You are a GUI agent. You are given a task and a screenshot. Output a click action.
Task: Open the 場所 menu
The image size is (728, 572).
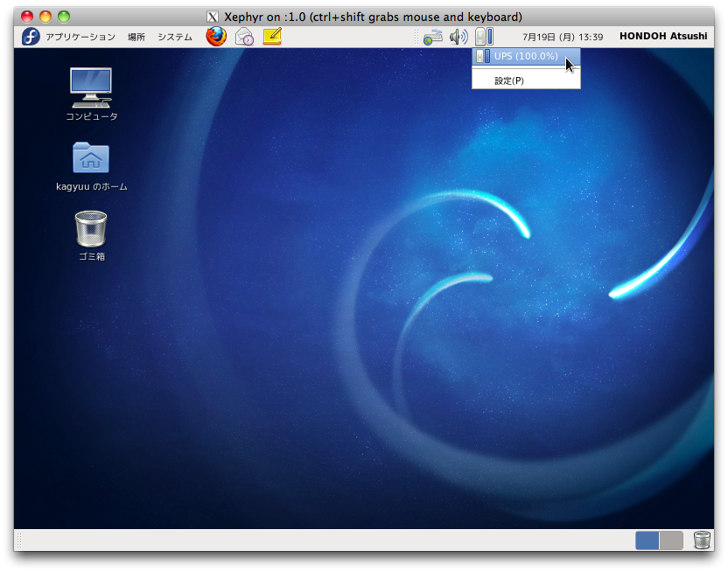click(136, 37)
